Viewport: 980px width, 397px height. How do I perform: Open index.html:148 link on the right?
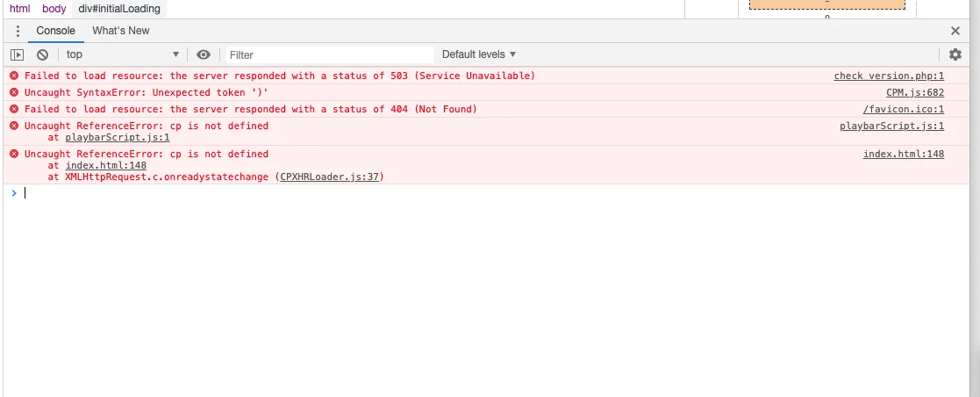click(x=904, y=154)
